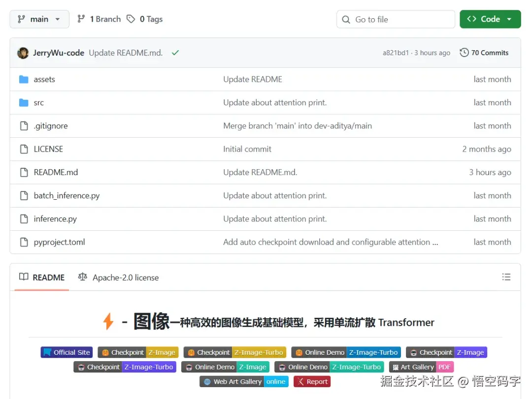Click the file icon beside README.md
This screenshot has height=399, width=532.
[x=24, y=172]
